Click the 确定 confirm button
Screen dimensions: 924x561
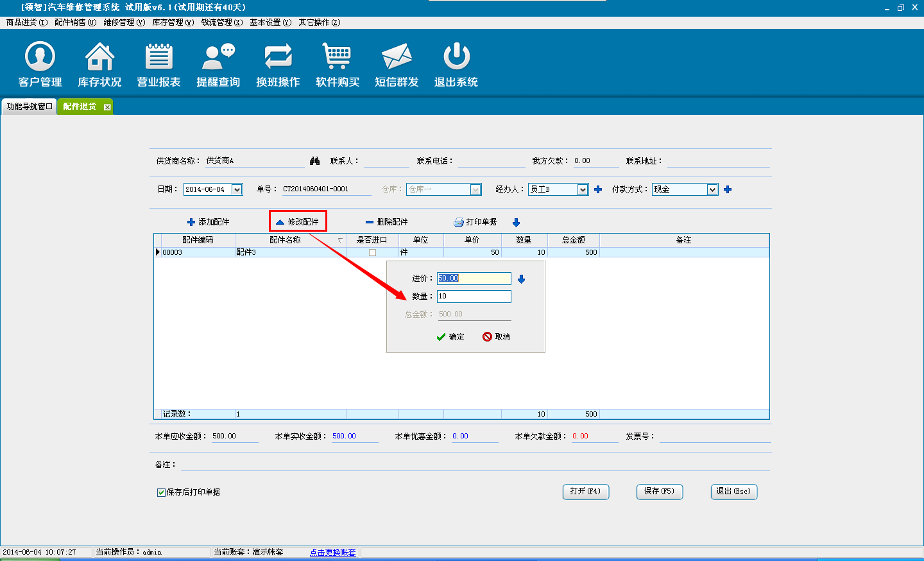(450, 337)
